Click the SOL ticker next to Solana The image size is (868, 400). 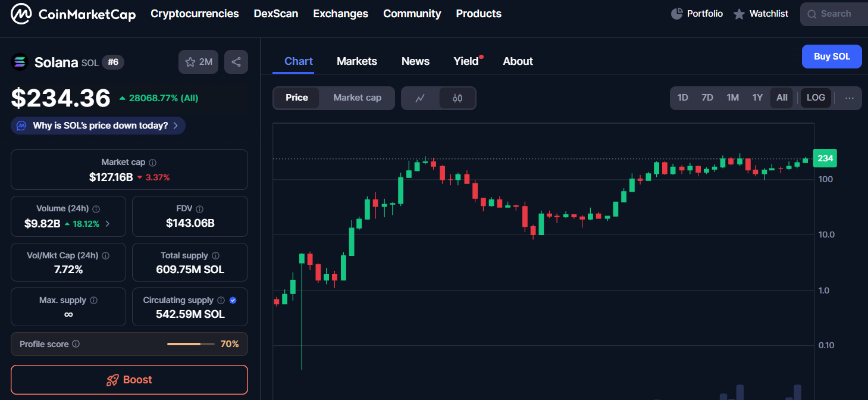point(90,62)
